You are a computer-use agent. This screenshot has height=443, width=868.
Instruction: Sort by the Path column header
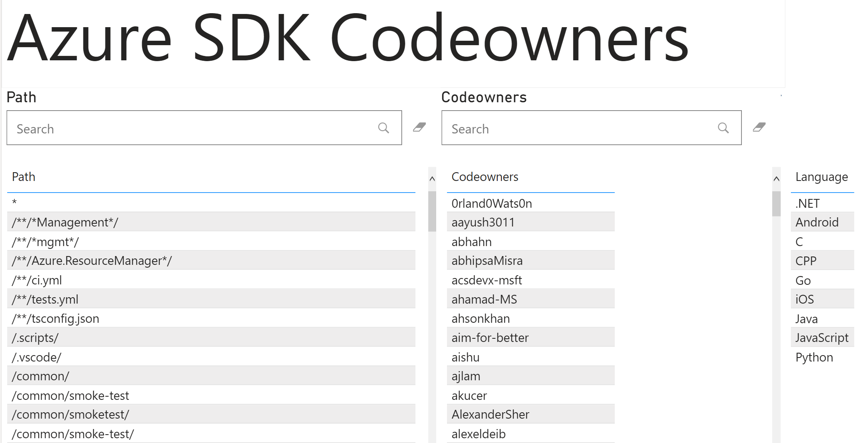[x=24, y=177]
